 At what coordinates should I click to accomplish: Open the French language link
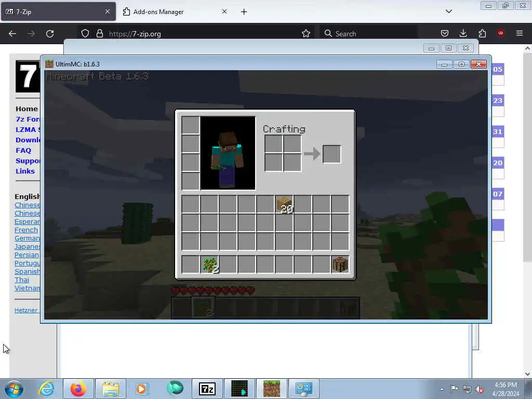click(x=26, y=230)
